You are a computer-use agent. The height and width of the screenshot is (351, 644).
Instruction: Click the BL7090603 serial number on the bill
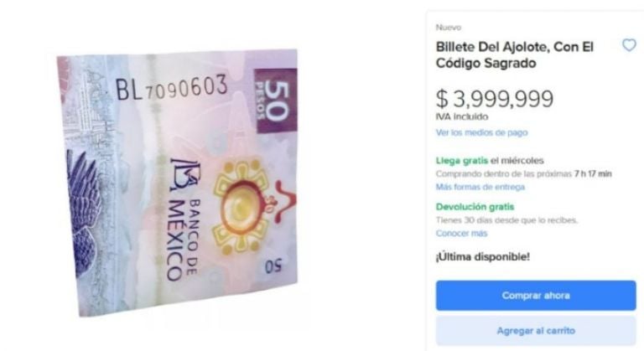pyautogui.click(x=171, y=88)
